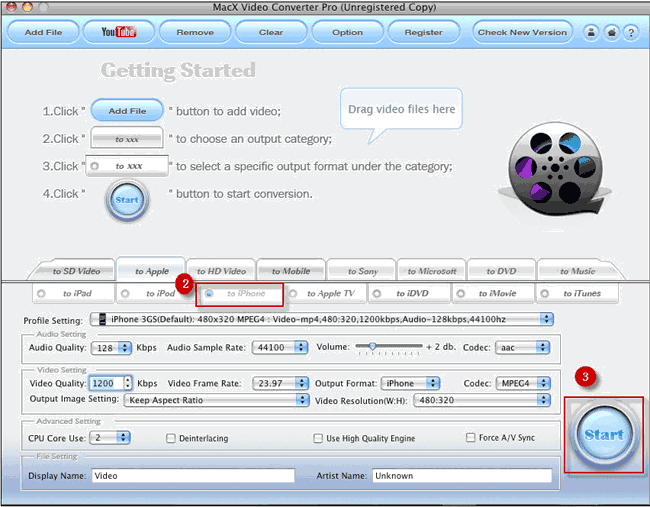This screenshot has width=650, height=507.
Task: Switch to the to Microsoft tab
Action: tap(432, 271)
